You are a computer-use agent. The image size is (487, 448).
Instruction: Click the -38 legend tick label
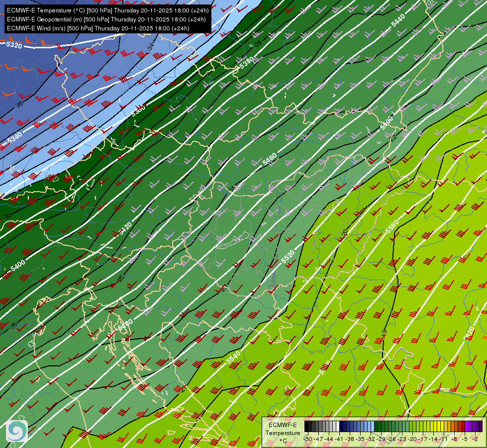[349, 439]
